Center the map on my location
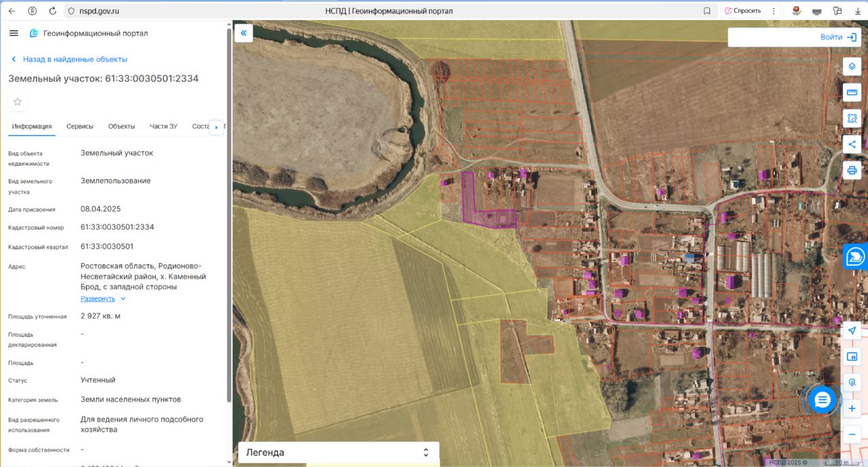Image resolution: width=868 pixels, height=467 pixels. [x=852, y=331]
